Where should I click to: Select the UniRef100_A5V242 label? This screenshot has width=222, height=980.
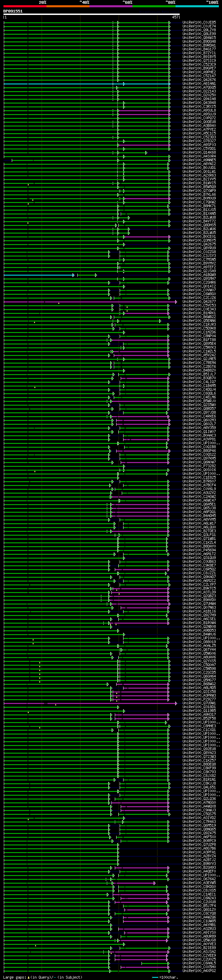199,355
